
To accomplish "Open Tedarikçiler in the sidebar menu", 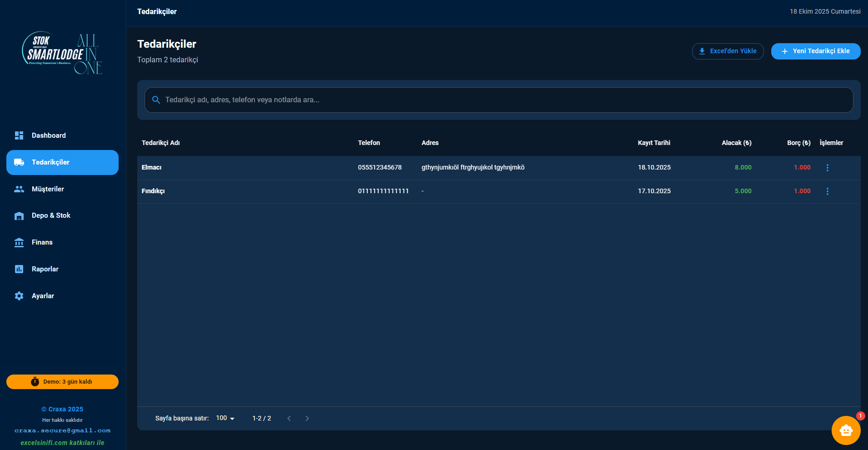I will tap(62, 162).
